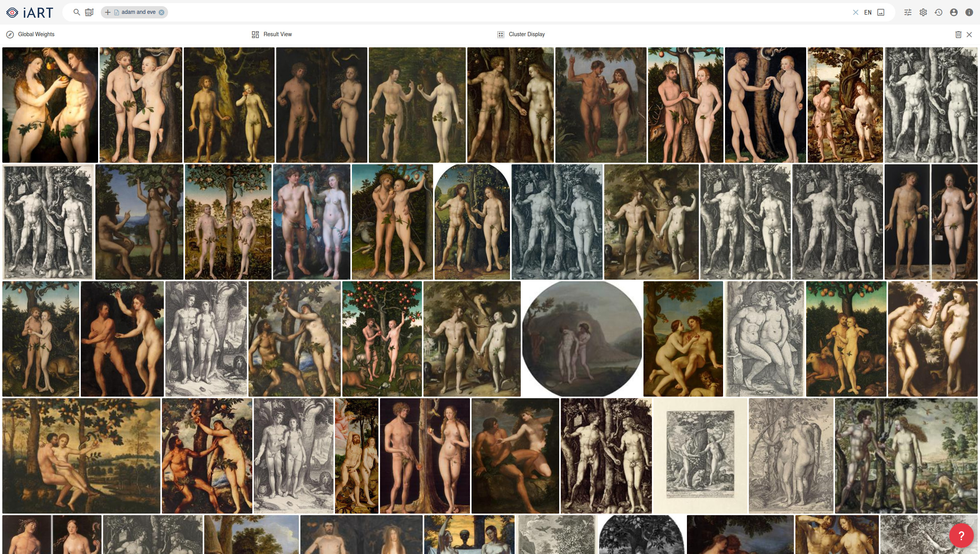Click the trash icon to reset settings
The image size is (980, 554).
(958, 35)
